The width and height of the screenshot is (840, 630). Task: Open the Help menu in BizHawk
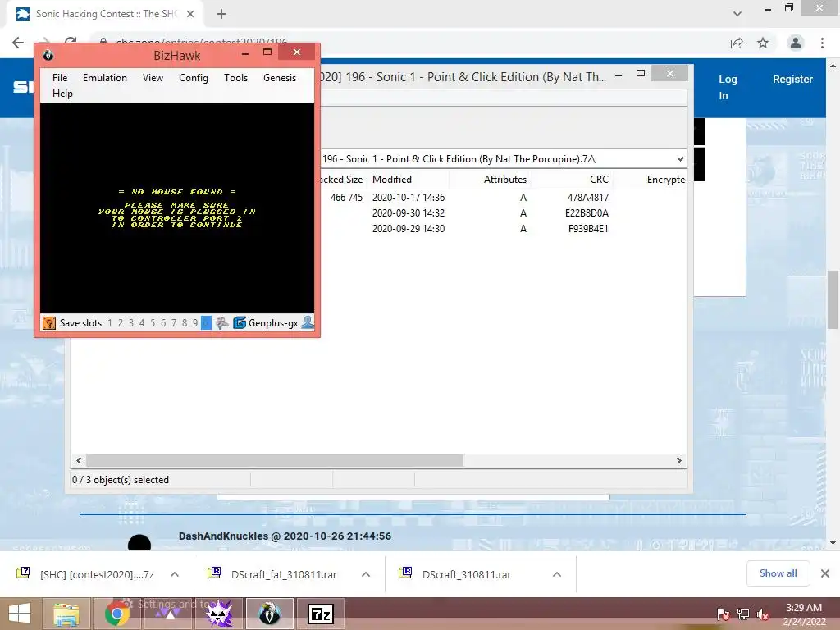click(x=62, y=94)
